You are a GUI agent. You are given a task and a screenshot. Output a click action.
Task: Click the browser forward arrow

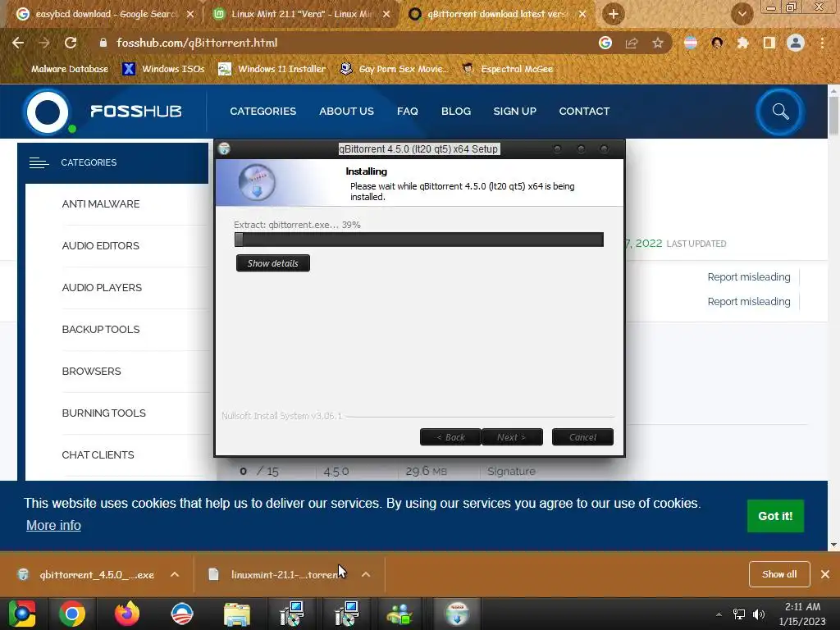click(x=44, y=43)
